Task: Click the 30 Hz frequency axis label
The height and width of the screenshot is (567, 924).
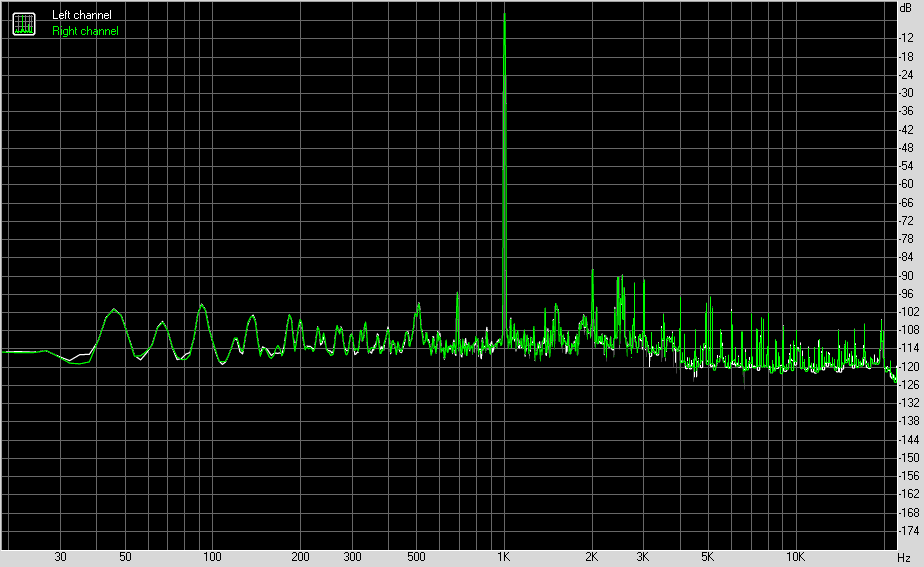Action: [x=60, y=557]
